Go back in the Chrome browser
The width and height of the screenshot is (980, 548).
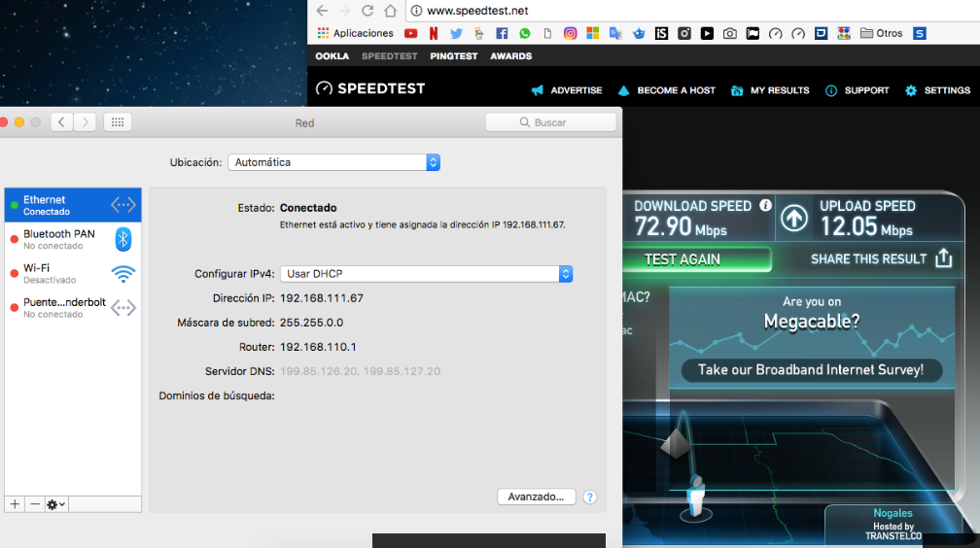coord(322,11)
